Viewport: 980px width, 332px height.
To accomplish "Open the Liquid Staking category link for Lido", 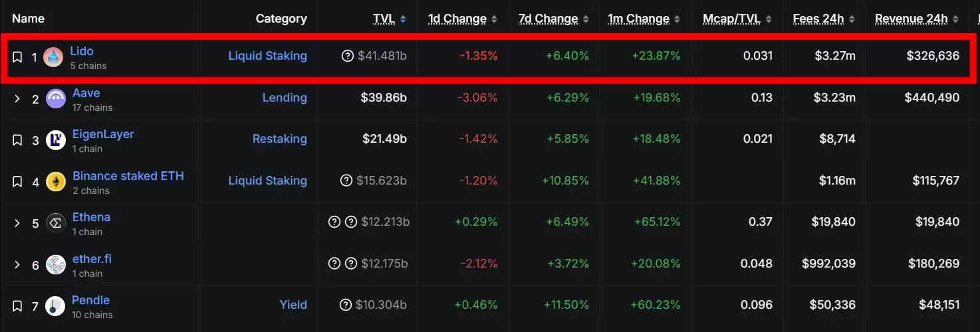I will point(267,56).
